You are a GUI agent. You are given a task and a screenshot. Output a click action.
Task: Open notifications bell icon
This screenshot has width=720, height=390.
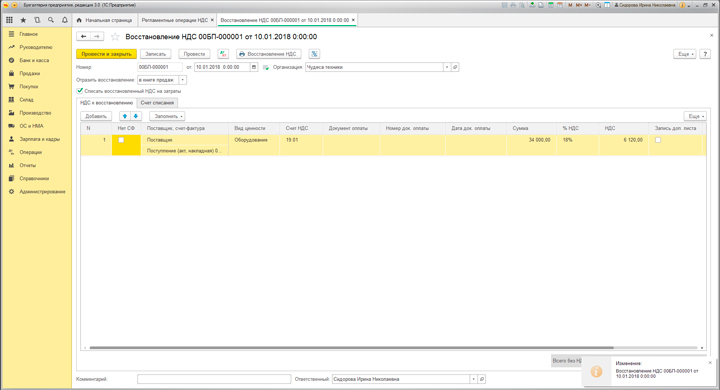pyautogui.click(x=65, y=20)
